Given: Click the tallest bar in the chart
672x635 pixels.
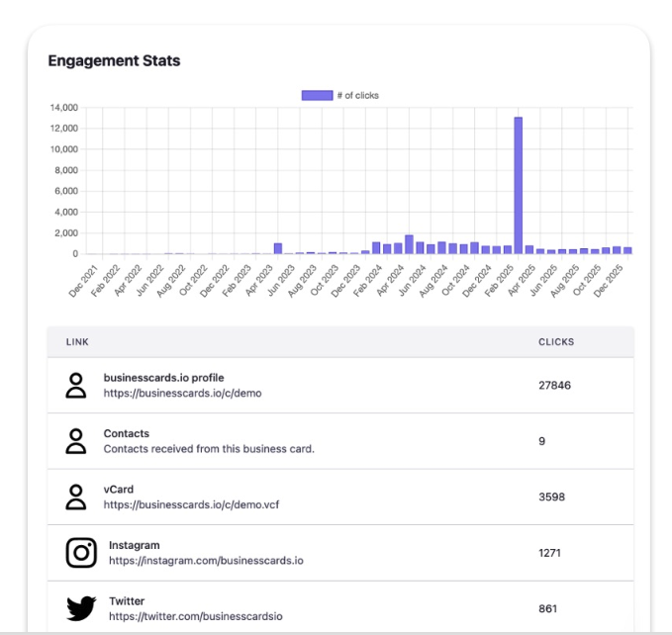Looking at the screenshot, I should tap(518, 186).
